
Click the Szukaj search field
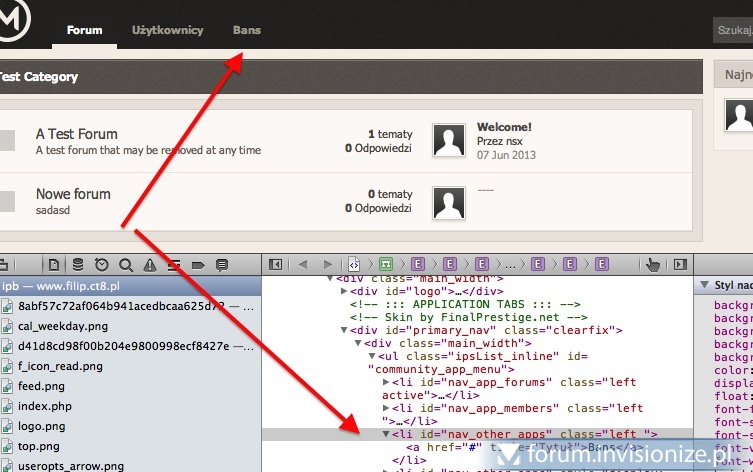click(733, 30)
